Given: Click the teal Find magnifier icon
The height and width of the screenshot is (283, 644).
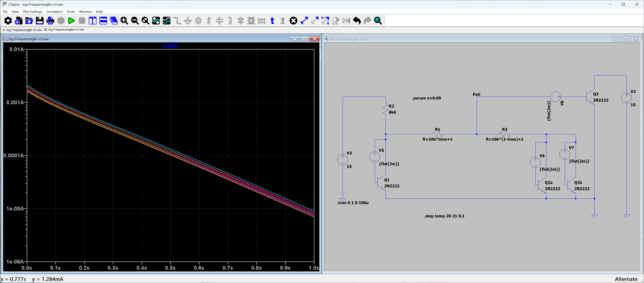Looking at the screenshot, I should [378, 21].
